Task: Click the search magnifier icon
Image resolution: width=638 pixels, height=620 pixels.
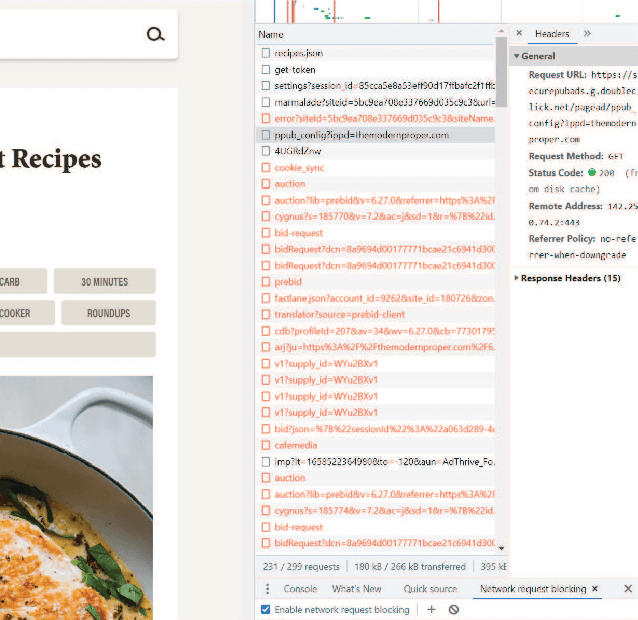Action: point(155,35)
